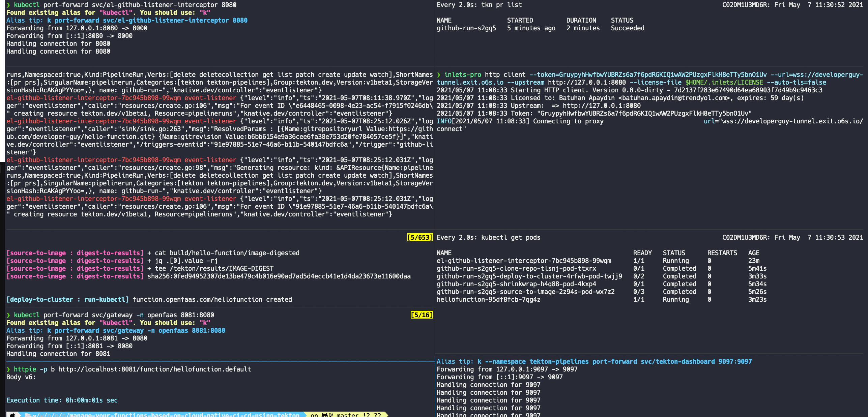Click the chevron before kubectl port-forward svc/gateway

[x=8, y=315]
